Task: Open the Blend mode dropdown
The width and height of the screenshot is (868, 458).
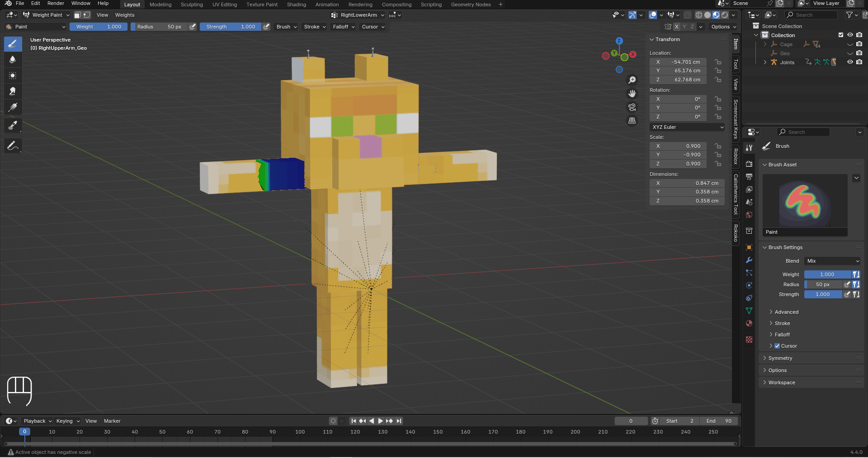Action: tap(832, 261)
